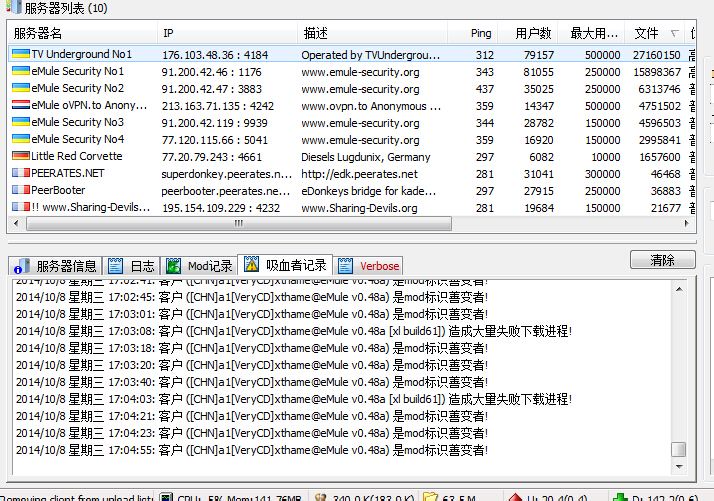Click the log panel scroll down arrow
This screenshot has width=714, height=501.
[x=679, y=466]
